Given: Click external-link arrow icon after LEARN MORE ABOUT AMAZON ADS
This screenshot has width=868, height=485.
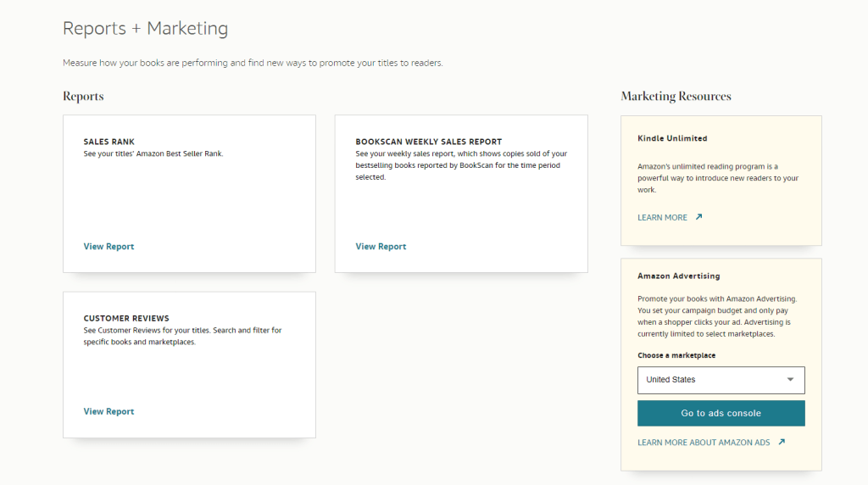Looking at the screenshot, I should click(782, 442).
